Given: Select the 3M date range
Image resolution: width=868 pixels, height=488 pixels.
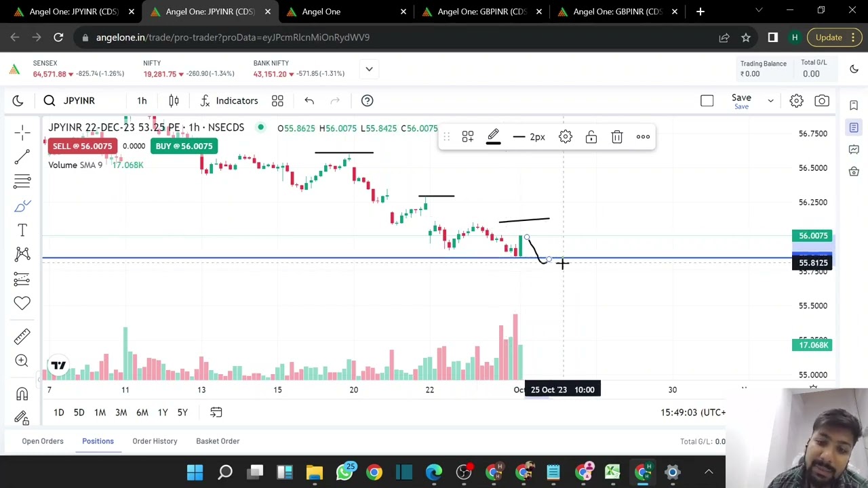Looking at the screenshot, I should [121, 412].
